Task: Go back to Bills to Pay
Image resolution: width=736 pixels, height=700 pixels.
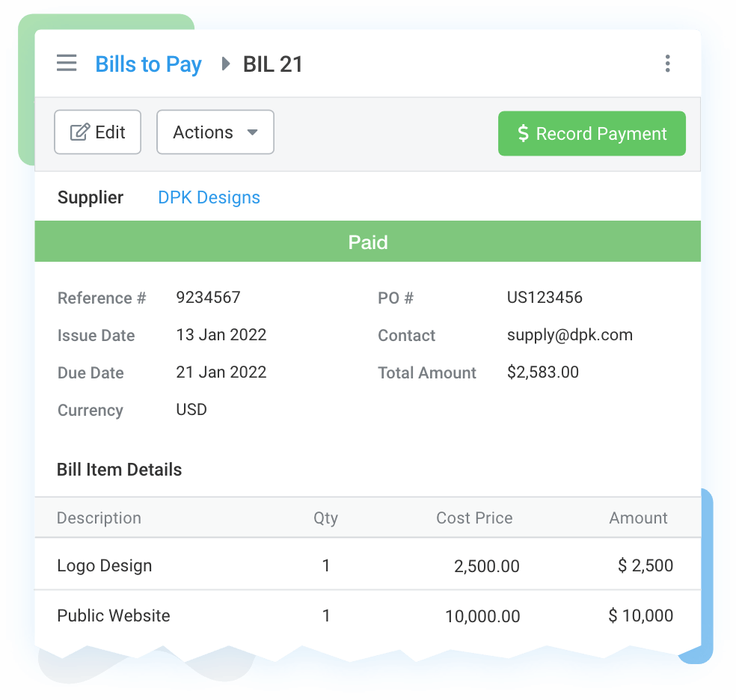Action: click(x=148, y=64)
